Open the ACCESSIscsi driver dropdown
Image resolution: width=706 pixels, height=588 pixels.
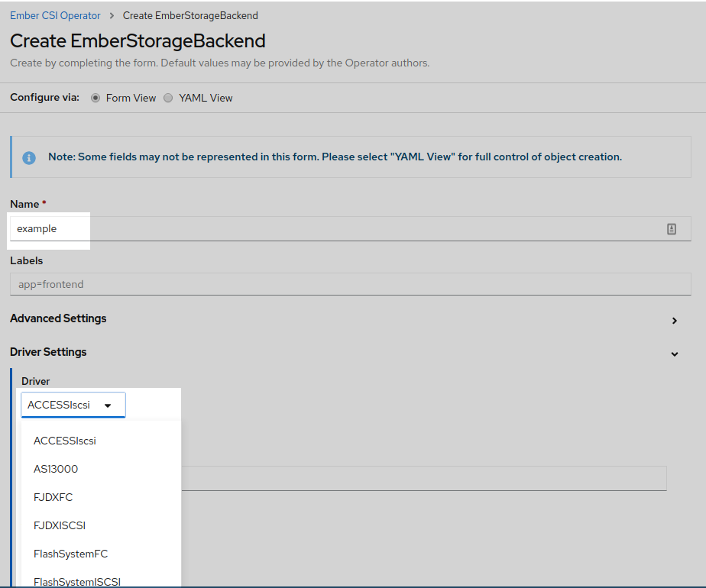[x=73, y=405]
